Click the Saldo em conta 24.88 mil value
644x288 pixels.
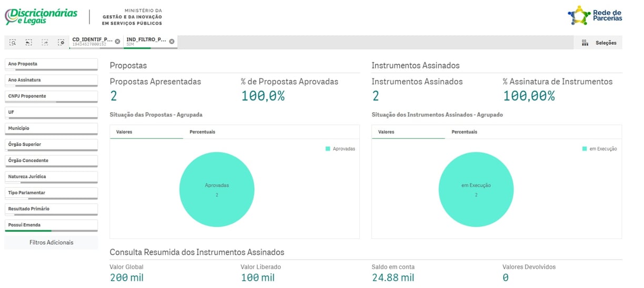(393, 277)
